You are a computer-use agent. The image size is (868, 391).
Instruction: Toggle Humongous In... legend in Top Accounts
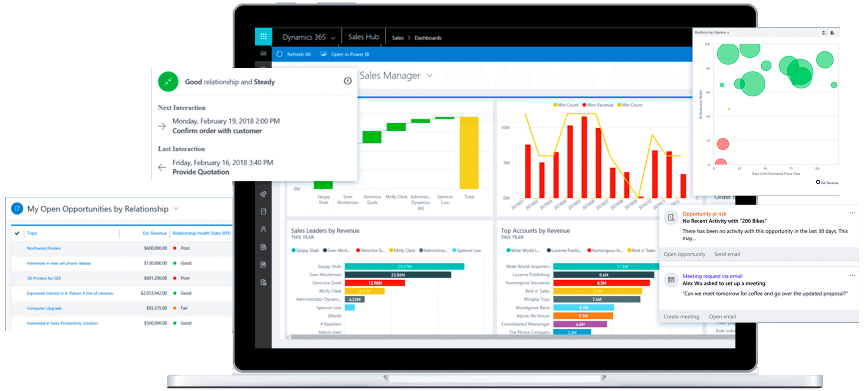(x=605, y=250)
